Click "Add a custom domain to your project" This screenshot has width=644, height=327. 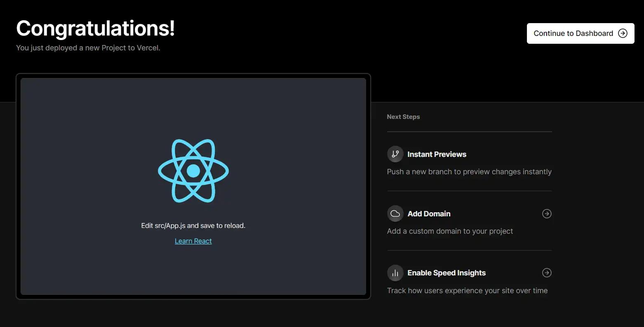coord(450,231)
